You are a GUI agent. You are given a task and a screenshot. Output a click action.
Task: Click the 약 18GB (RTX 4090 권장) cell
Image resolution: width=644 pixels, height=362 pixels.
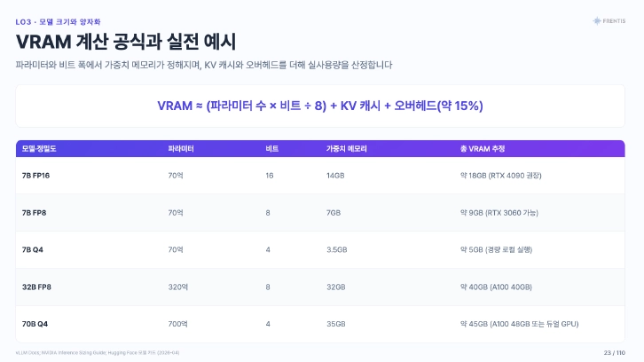[500, 176]
